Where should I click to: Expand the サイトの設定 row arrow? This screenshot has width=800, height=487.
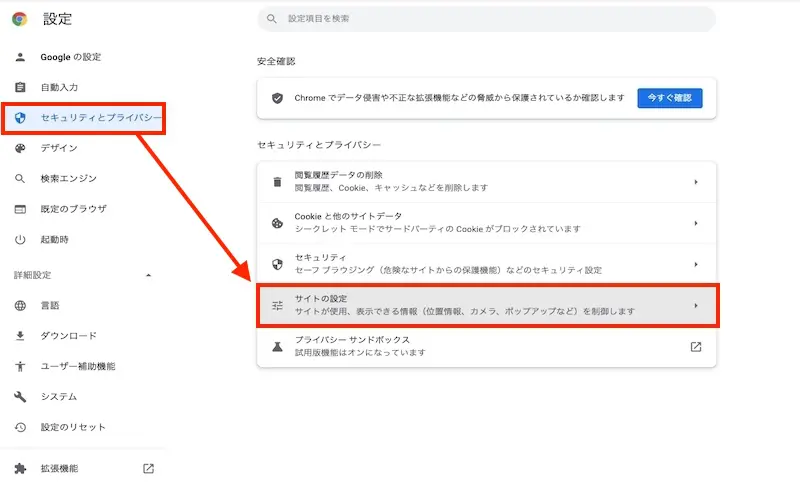point(696,305)
